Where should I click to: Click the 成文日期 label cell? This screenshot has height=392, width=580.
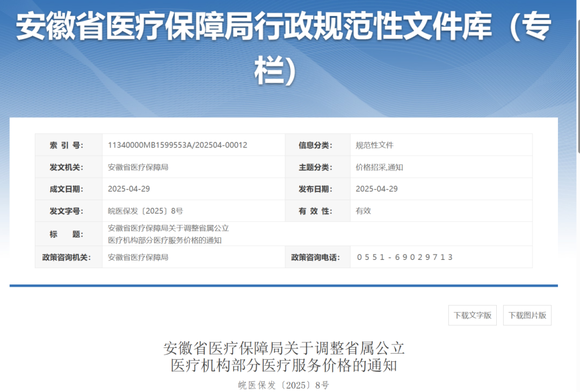[68, 189]
